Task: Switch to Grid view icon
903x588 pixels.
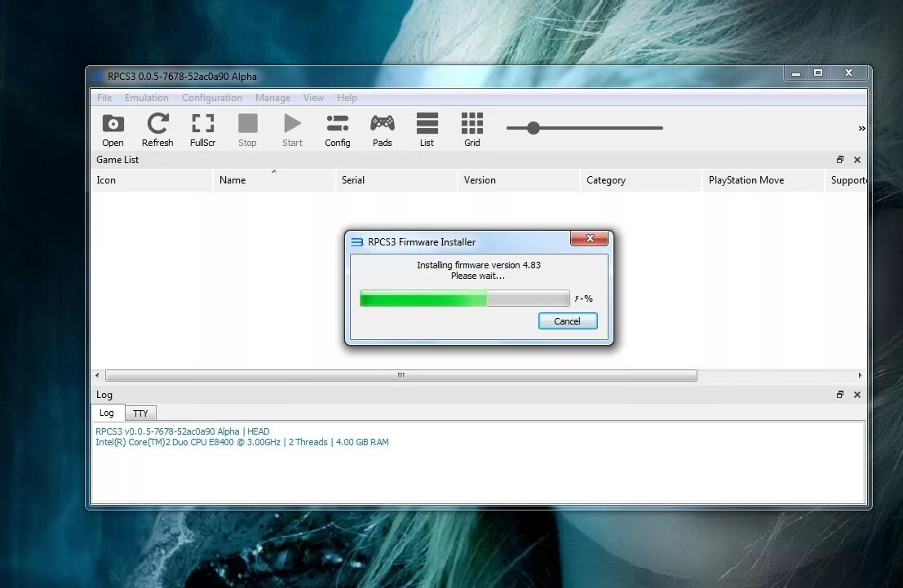Action: (x=472, y=130)
